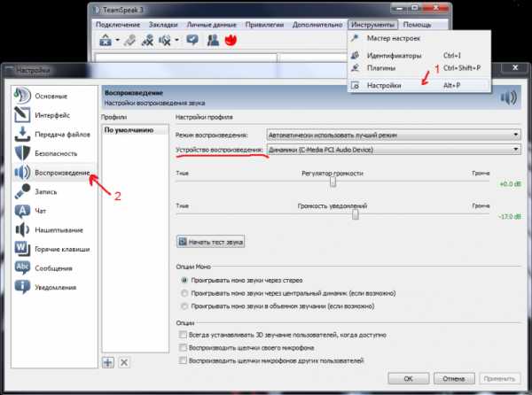Open the Подключение menu
The image size is (532, 395).
coord(118,25)
